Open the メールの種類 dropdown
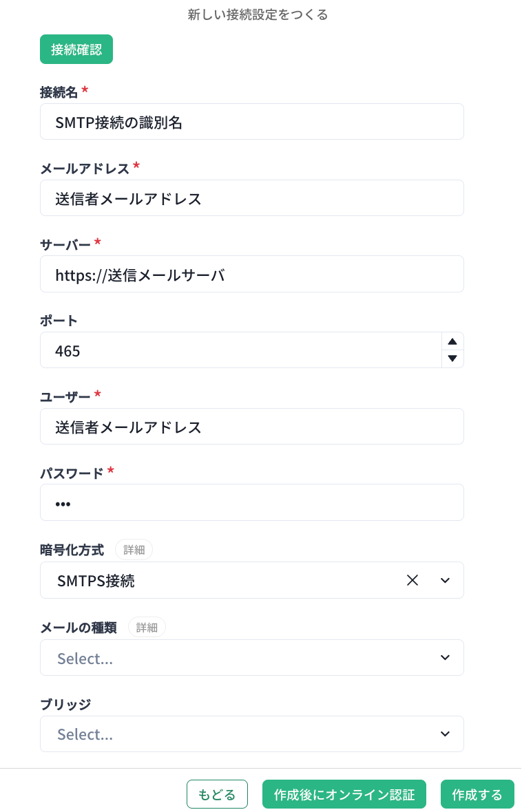 pyautogui.click(x=234, y=658)
